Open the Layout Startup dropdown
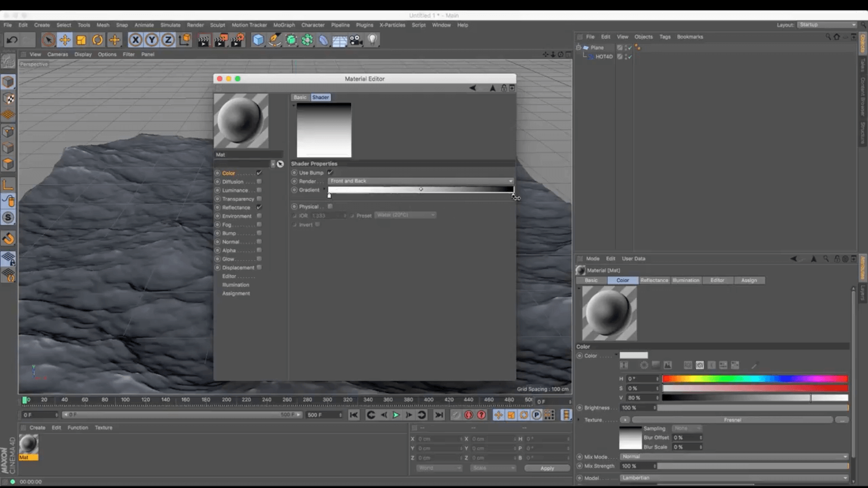The image size is (868, 488). coord(827,24)
